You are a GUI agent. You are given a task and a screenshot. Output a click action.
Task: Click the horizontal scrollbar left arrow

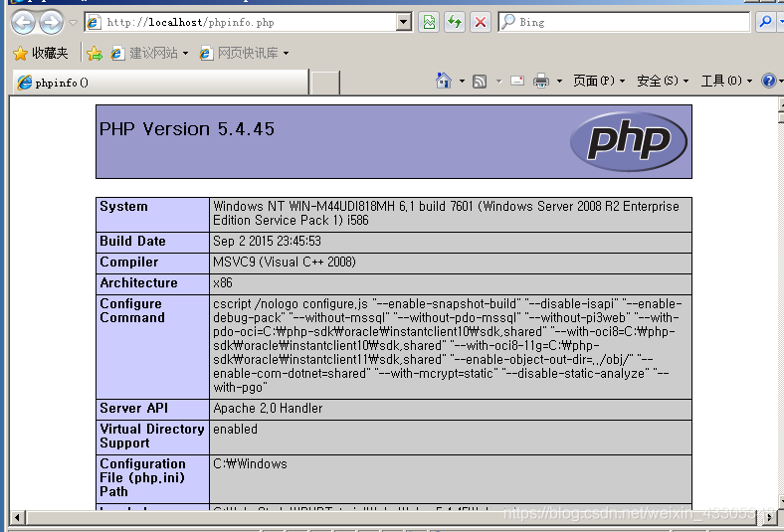17,517
